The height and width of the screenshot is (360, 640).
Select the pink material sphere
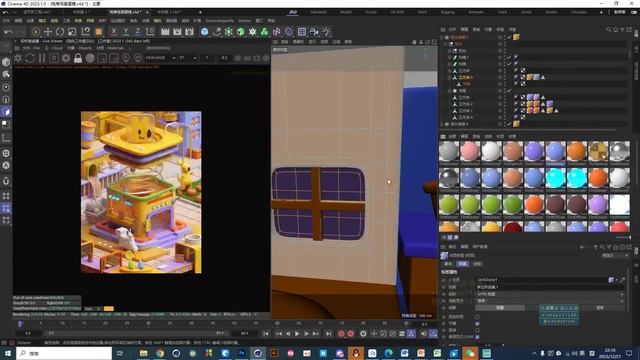pyautogui.click(x=470, y=151)
